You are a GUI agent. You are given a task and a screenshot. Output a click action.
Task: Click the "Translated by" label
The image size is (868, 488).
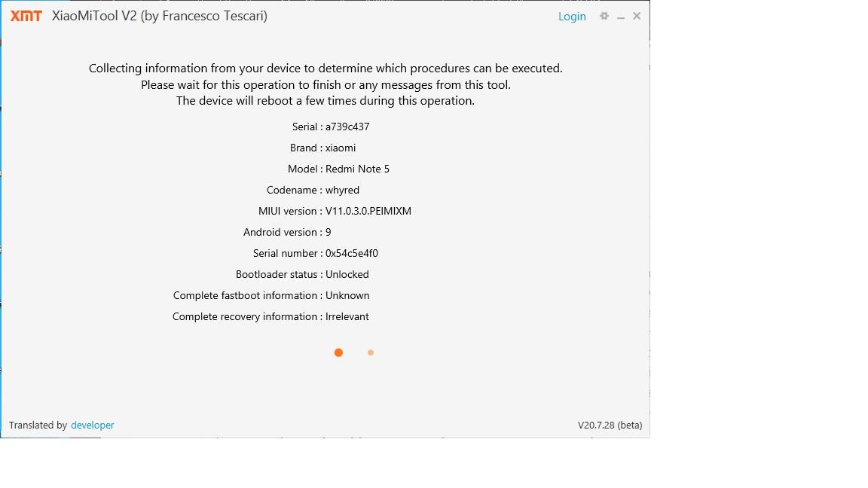[x=38, y=425]
